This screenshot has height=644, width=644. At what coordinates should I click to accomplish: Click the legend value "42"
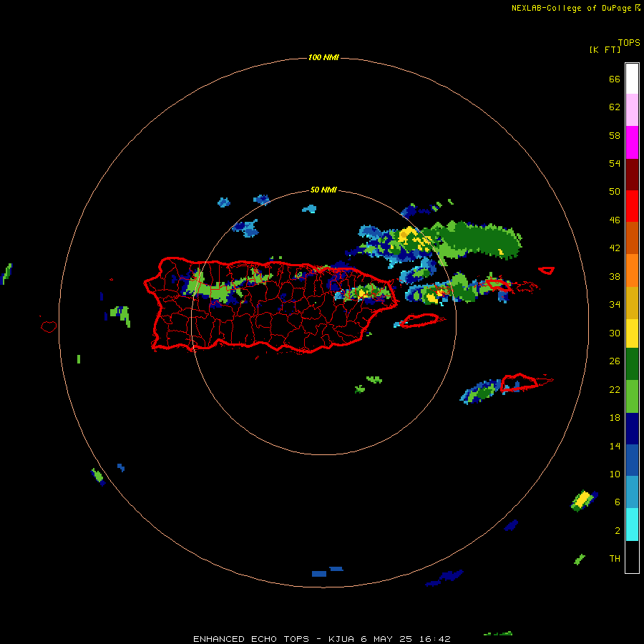tap(615, 248)
